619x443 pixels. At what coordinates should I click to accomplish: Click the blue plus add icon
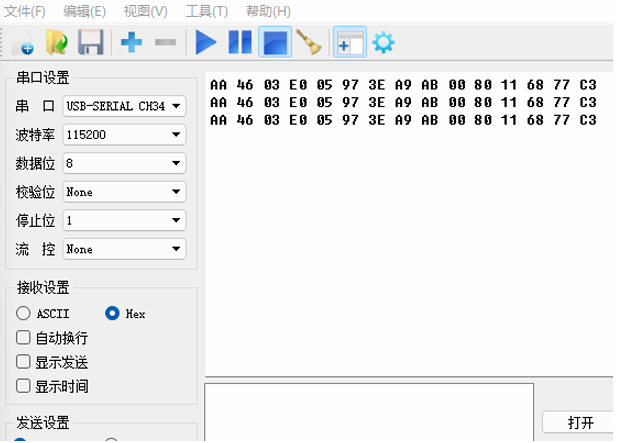click(131, 43)
